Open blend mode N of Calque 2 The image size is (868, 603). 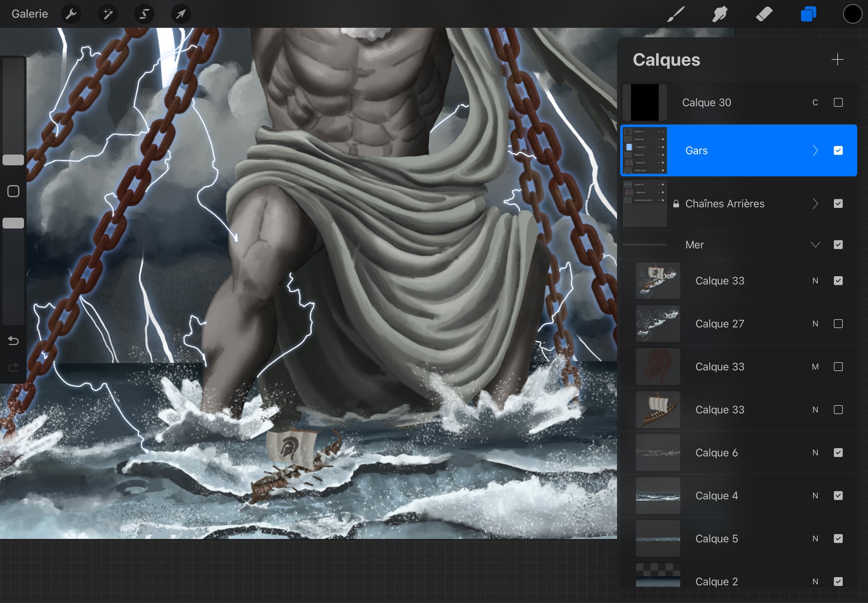coord(815,581)
